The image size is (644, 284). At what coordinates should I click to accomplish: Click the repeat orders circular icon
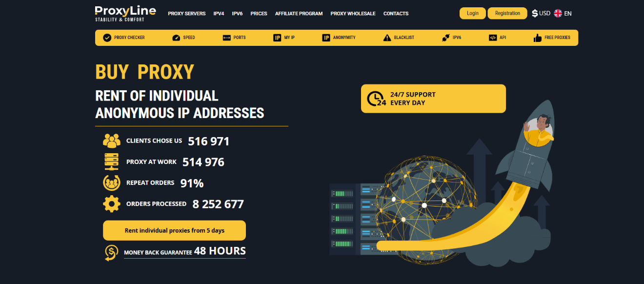[x=112, y=183]
